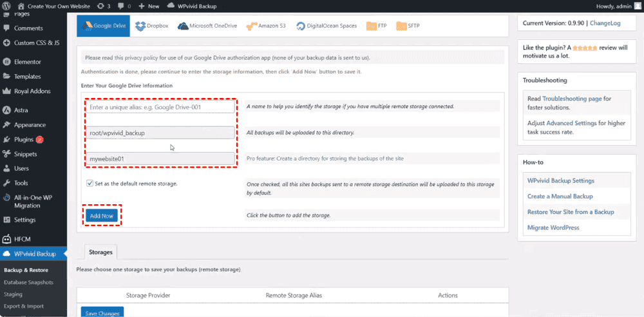Open WPvivid Backup from the admin bar
Viewport: 644px width, 317px height.
tap(192, 6)
